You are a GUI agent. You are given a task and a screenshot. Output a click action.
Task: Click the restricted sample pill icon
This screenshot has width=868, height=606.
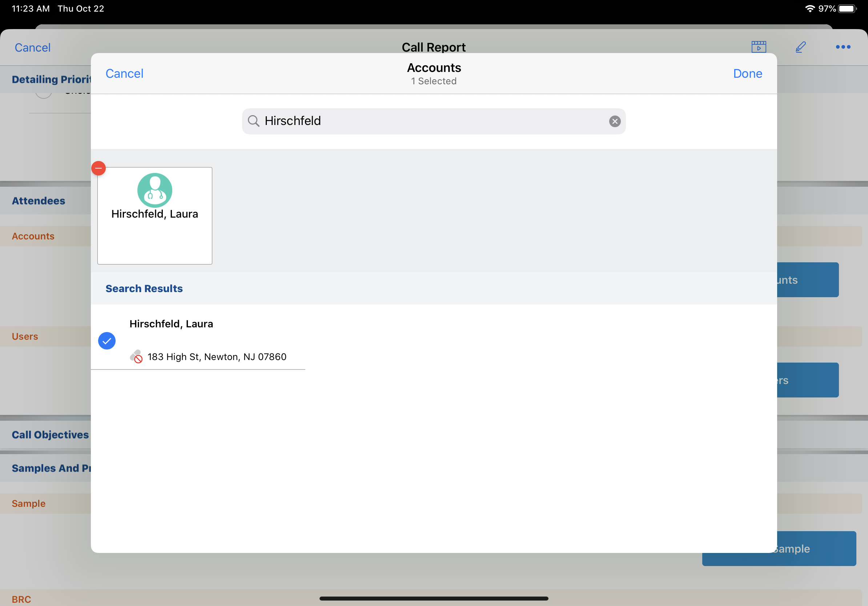tap(136, 357)
